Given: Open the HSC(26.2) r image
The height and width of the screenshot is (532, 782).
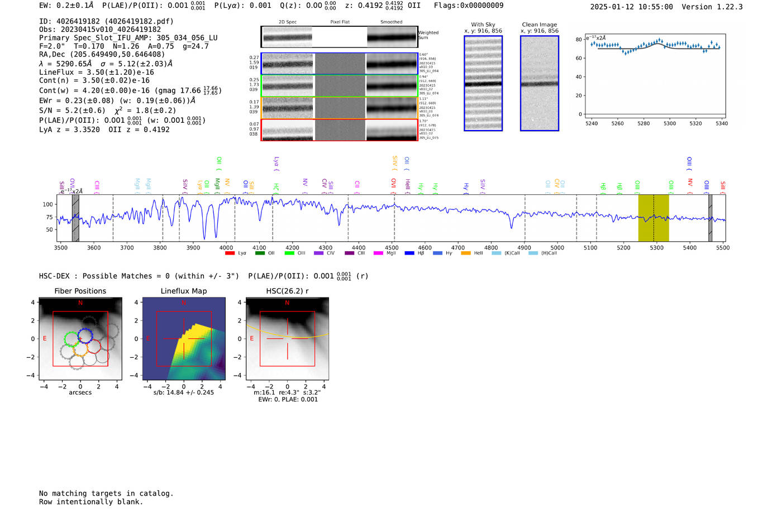Looking at the screenshot, I should tap(287, 338).
